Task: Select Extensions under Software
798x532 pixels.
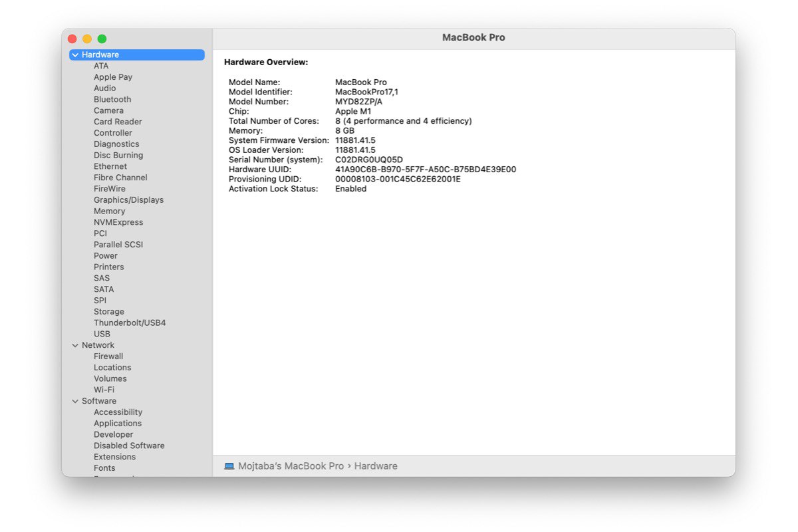Action: (x=114, y=458)
